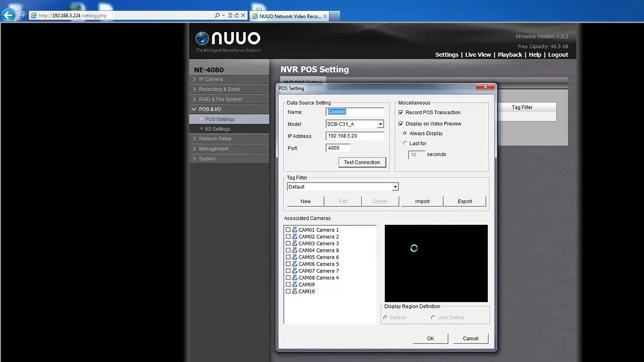Click the IP camera icon beside CAM05 Camera 6
644x362 pixels.
[295, 257]
